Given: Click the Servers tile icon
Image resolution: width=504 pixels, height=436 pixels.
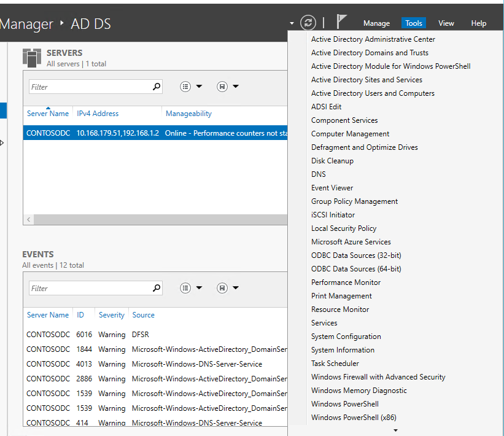Looking at the screenshot, I should click(x=32, y=58).
